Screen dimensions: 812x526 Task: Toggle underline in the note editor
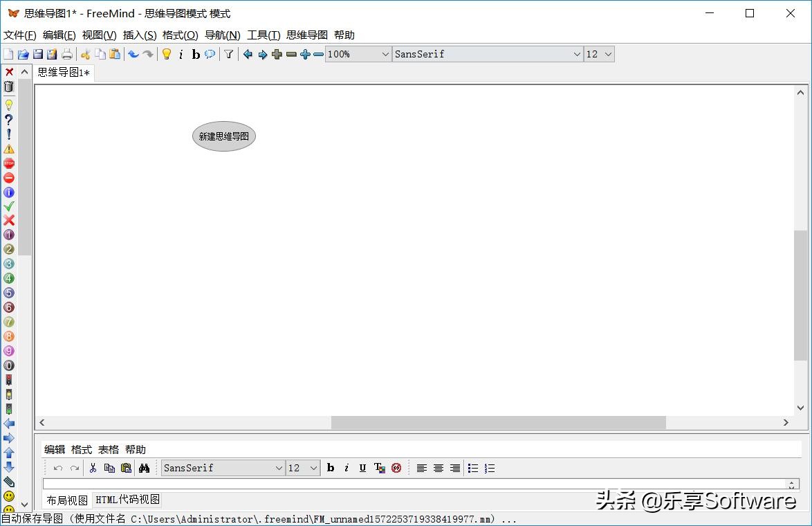362,469
